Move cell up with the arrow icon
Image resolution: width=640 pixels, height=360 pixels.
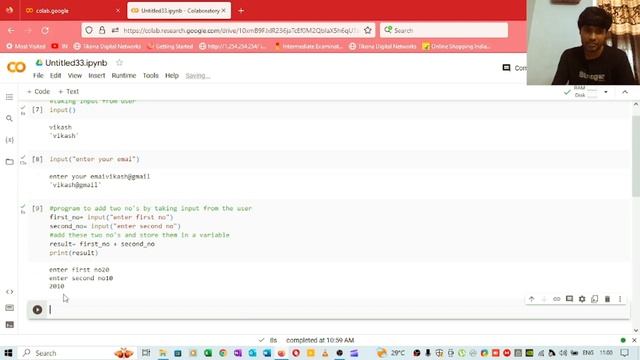(x=531, y=299)
